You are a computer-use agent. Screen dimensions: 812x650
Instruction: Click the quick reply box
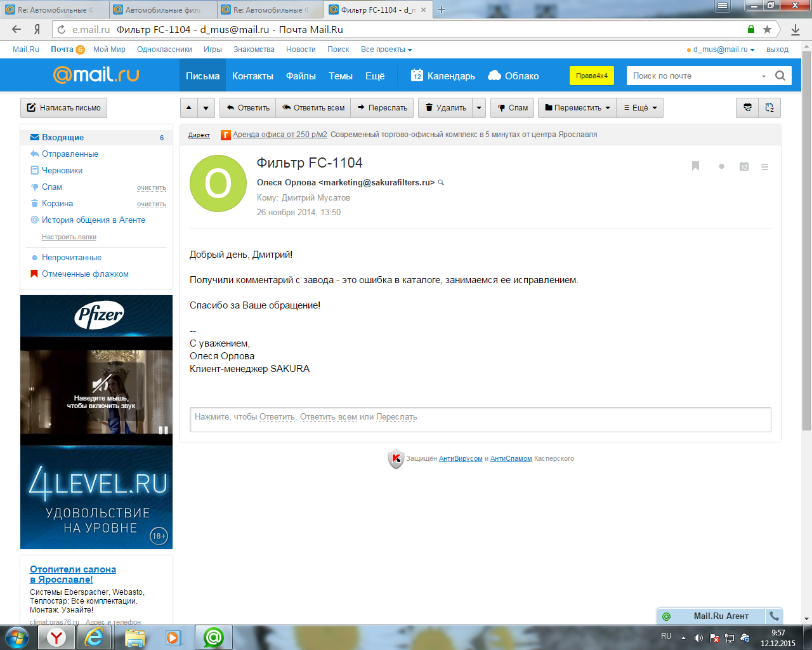tap(480, 419)
